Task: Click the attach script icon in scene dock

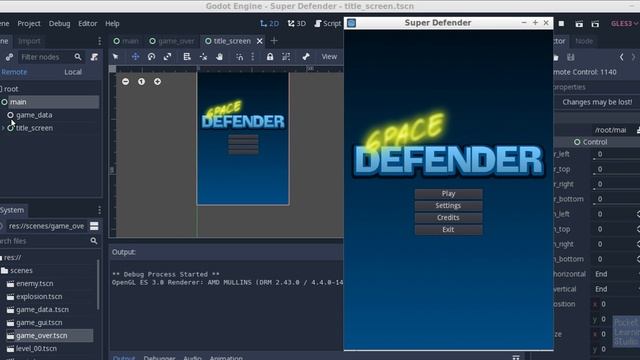Action: 94,57
